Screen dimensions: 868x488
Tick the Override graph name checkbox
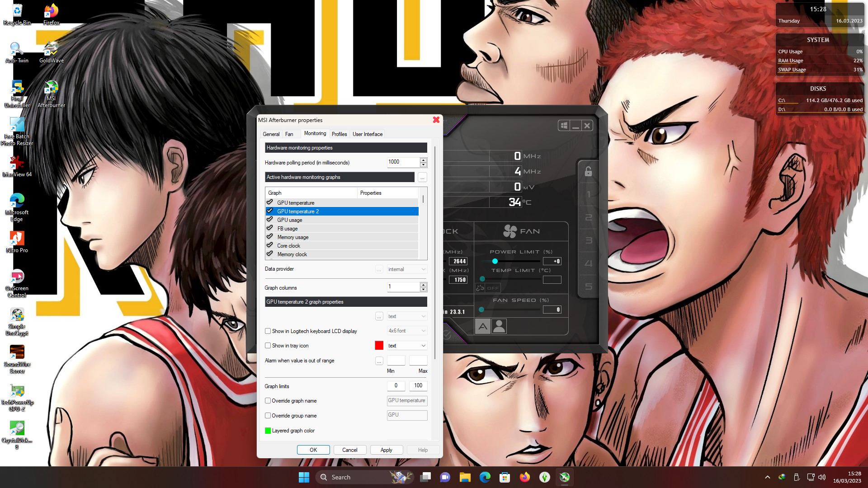(268, 401)
